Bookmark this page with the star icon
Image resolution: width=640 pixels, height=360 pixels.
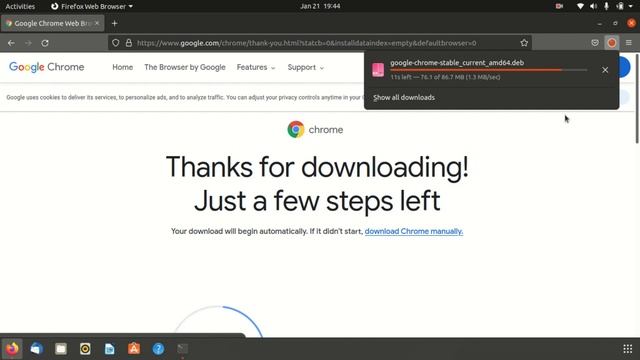524,43
